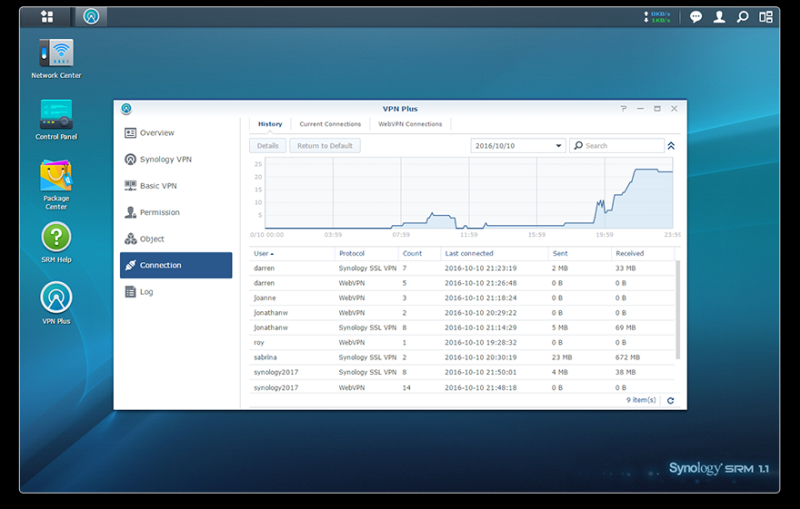Click the 672 MB received value
The width and height of the screenshot is (800, 509).
[x=628, y=358]
